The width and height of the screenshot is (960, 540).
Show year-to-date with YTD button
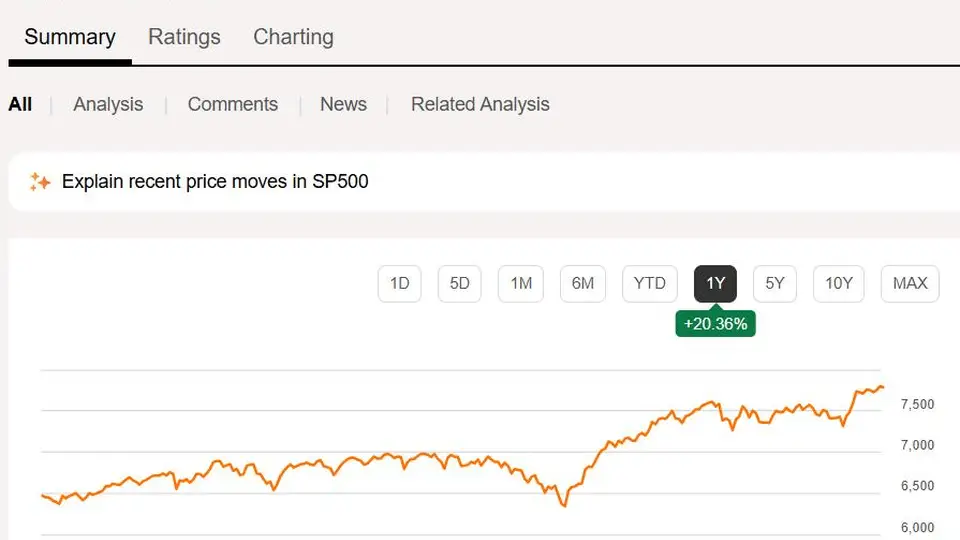click(650, 283)
